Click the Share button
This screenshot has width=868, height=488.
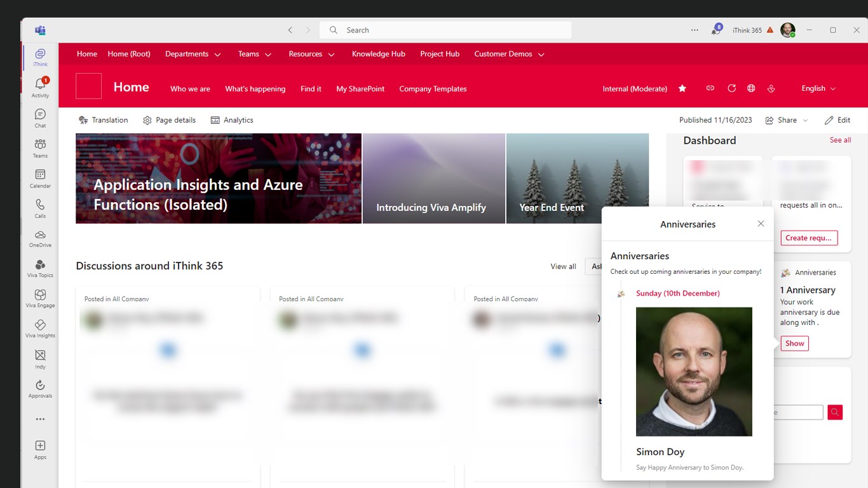(x=781, y=120)
